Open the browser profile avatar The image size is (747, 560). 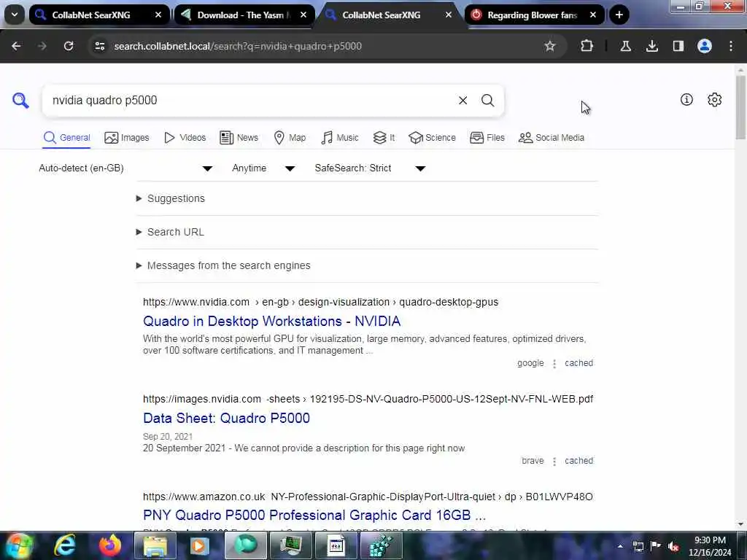704,46
